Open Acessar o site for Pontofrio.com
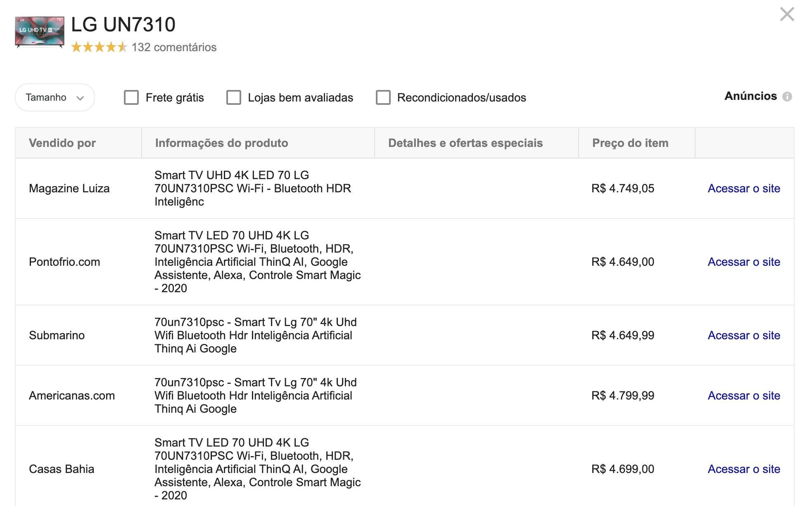The height and width of the screenshot is (506, 812). pos(744,262)
